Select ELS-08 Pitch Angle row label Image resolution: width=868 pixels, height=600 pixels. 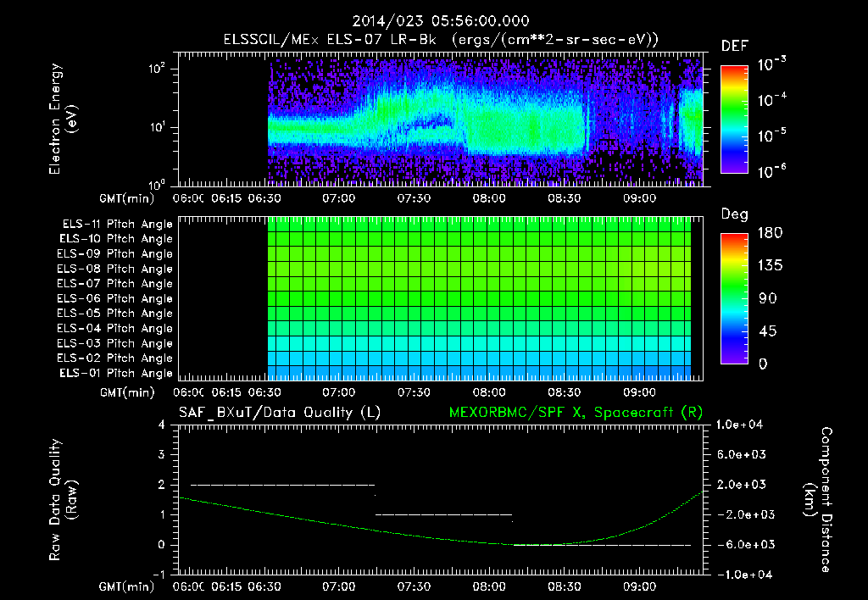[115, 269]
